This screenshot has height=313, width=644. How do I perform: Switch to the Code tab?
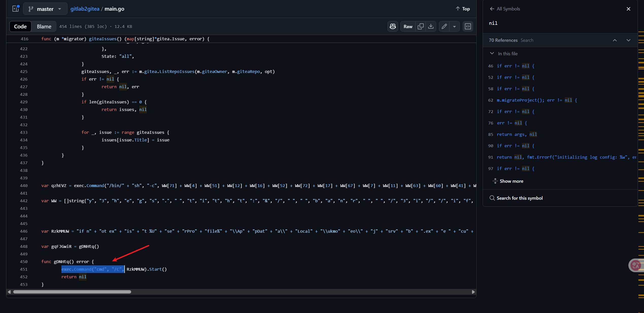pyautogui.click(x=20, y=26)
